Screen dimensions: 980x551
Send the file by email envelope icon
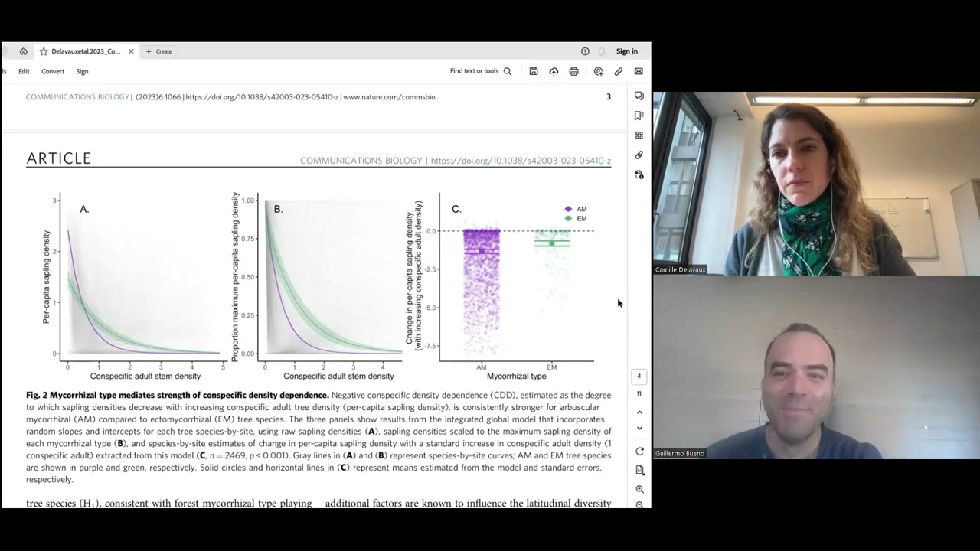click(x=639, y=71)
